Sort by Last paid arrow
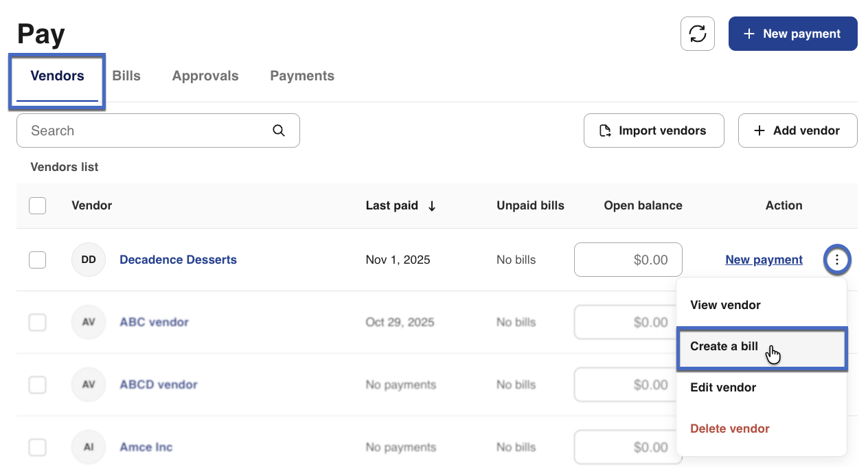The width and height of the screenshot is (868, 467). click(x=431, y=205)
